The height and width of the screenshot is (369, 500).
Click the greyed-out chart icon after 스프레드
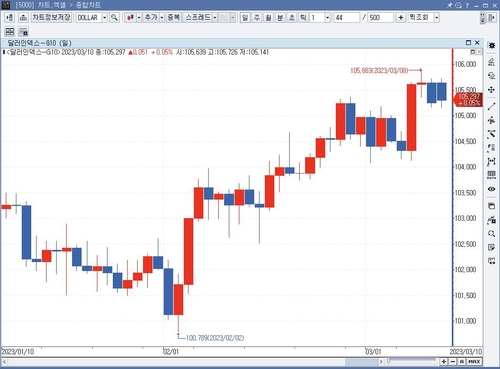click(225, 17)
